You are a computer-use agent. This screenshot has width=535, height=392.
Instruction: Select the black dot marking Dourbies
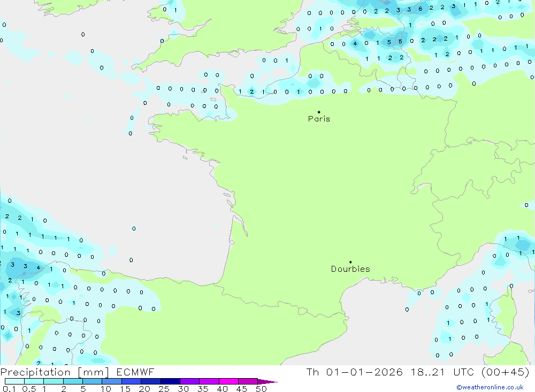click(x=350, y=262)
